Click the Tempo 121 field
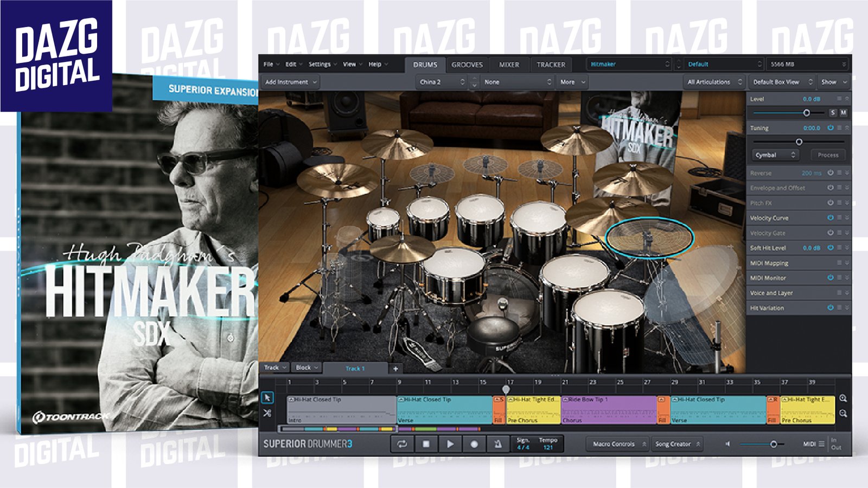Image resolution: width=868 pixels, height=488 pixels. click(x=548, y=444)
